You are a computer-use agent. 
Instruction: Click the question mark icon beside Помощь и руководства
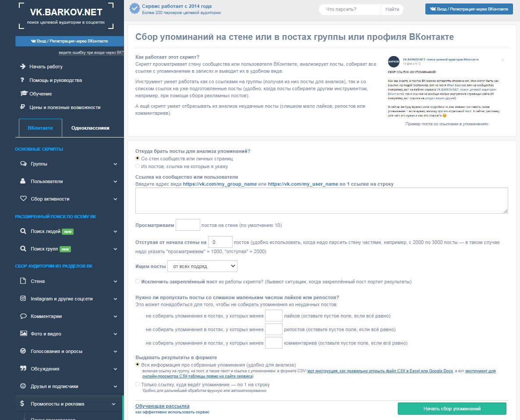[22, 80]
